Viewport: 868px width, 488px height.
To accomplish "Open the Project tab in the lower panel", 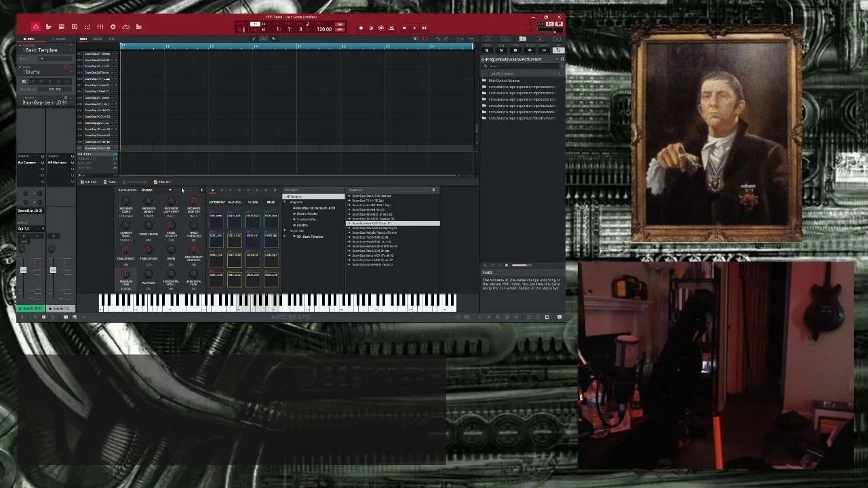I will pyautogui.click(x=163, y=182).
